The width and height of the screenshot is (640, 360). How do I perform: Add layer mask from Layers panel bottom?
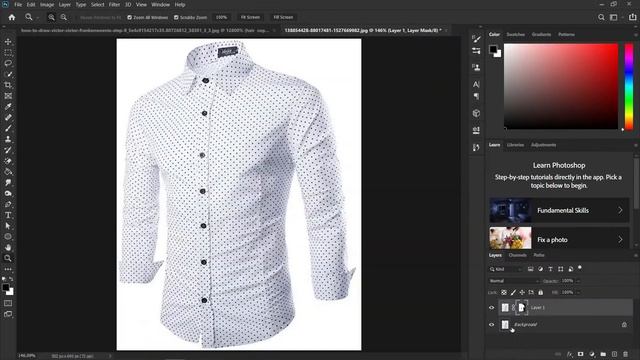coord(580,354)
